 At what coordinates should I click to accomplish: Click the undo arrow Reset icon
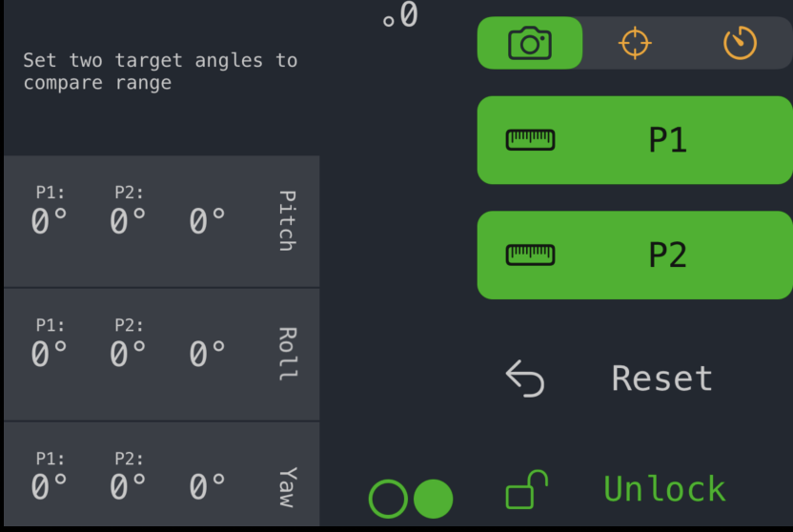pos(525,379)
